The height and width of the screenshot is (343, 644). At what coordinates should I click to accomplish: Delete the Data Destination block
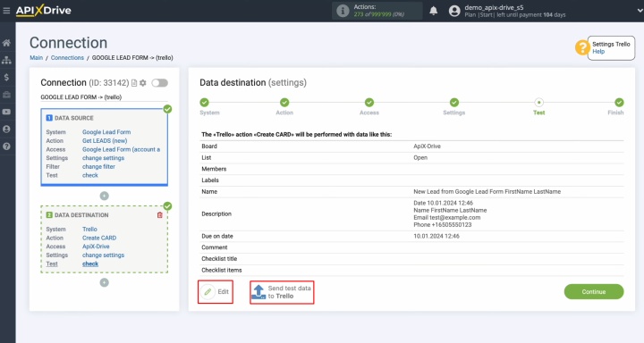click(x=160, y=215)
